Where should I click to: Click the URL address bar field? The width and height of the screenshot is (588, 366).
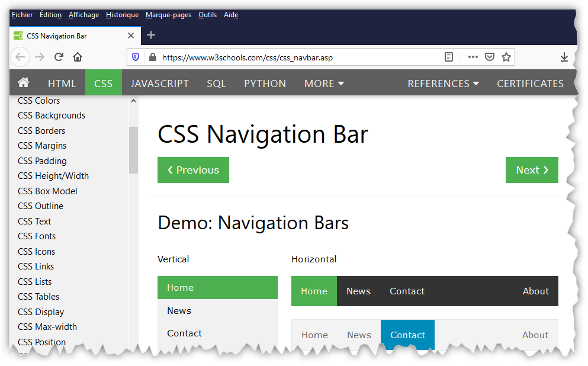pyautogui.click(x=296, y=57)
